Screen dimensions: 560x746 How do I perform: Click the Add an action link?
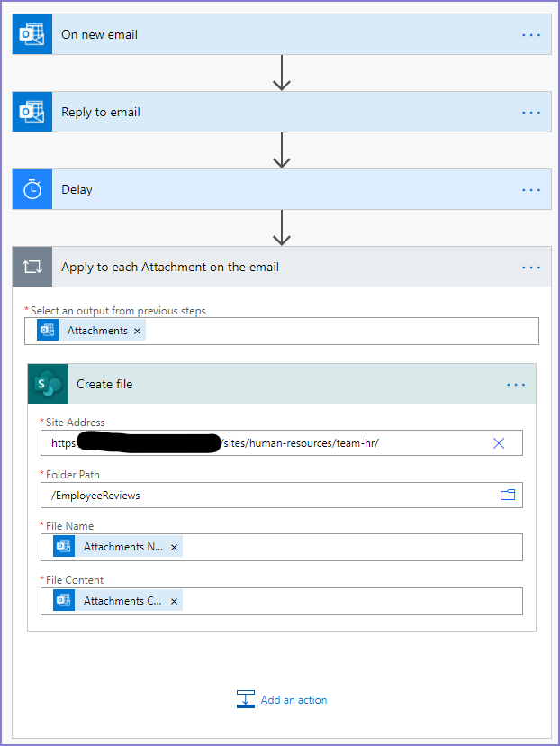click(294, 700)
